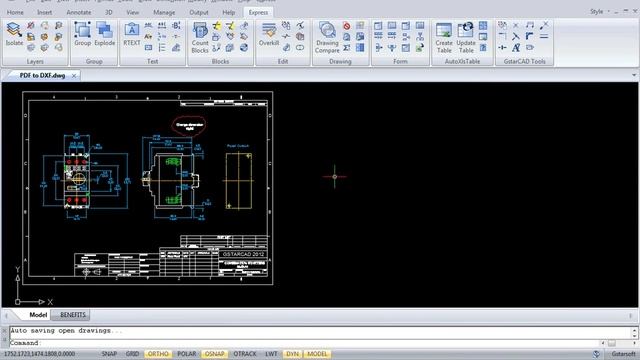Open the drawing tabs list arrow
Image resolution: width=640 pixels, height=360 pixels.
(x=634, y=75)
